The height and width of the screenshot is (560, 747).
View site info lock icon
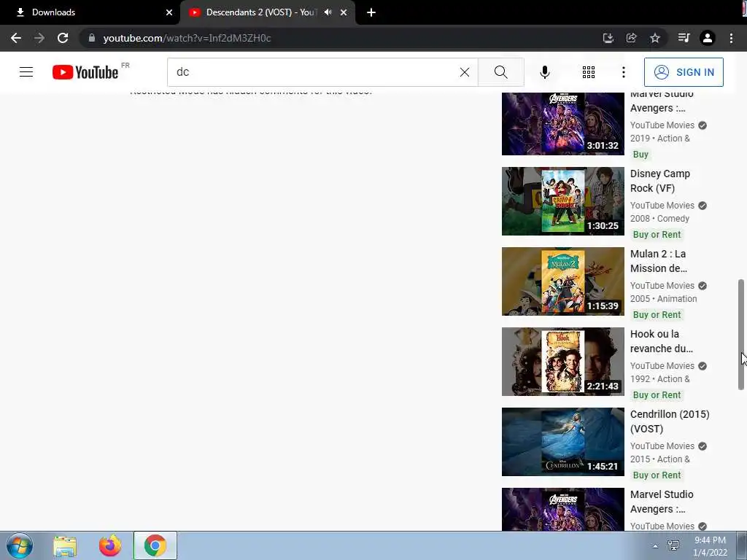tap(91, 38)
